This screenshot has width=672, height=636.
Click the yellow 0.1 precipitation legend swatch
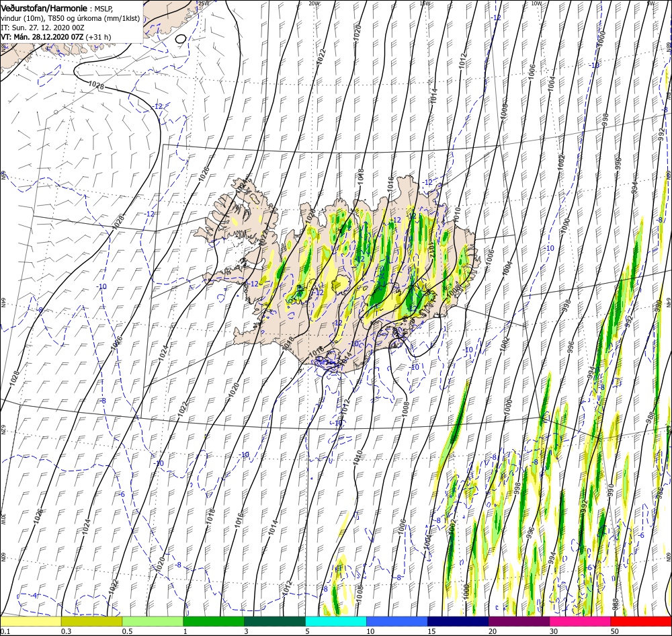(30, 621)
